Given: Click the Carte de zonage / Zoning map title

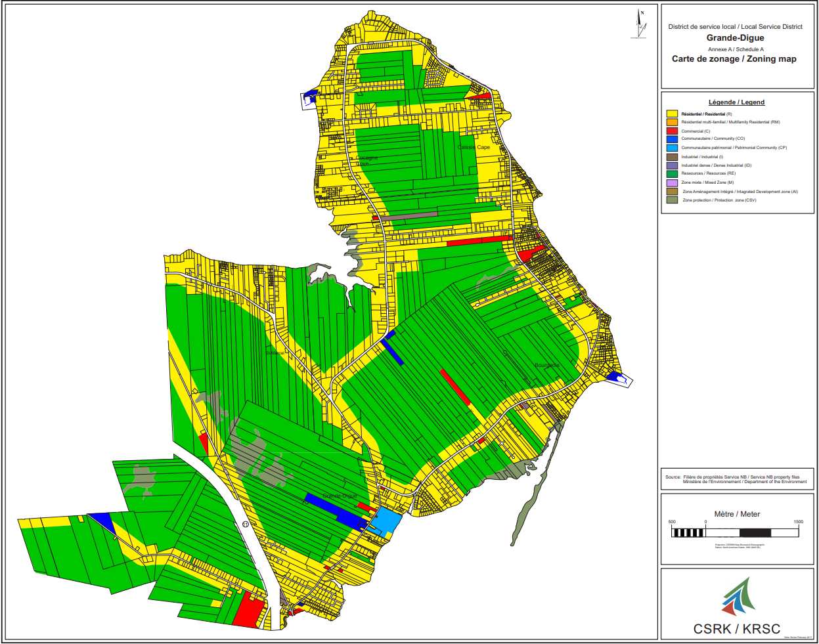Looking at the screenshot, I should pyautogui.click(x=734, y=59).
